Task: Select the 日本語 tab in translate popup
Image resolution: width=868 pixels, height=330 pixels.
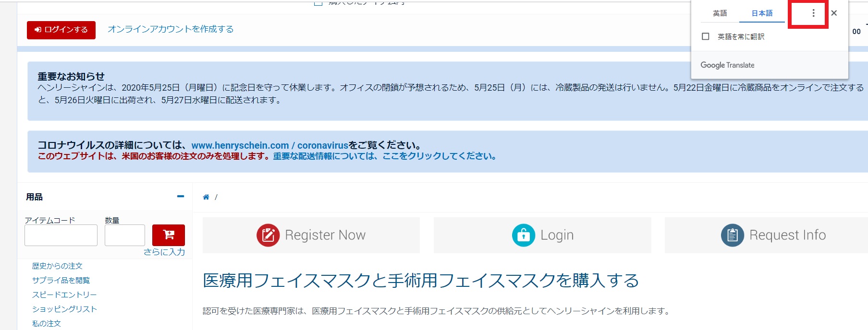Action: pyautogui.click(x=762, y=13)
